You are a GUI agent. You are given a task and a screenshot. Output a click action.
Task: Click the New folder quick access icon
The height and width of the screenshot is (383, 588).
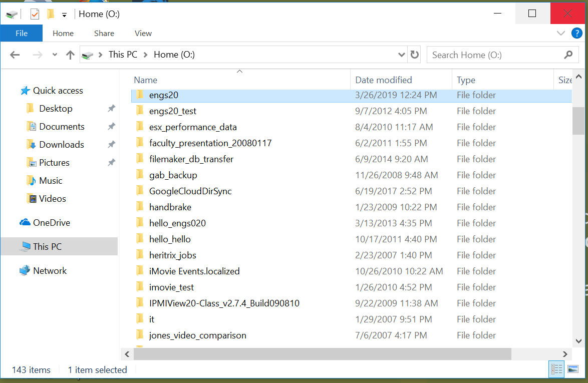(x=51, y=14)
